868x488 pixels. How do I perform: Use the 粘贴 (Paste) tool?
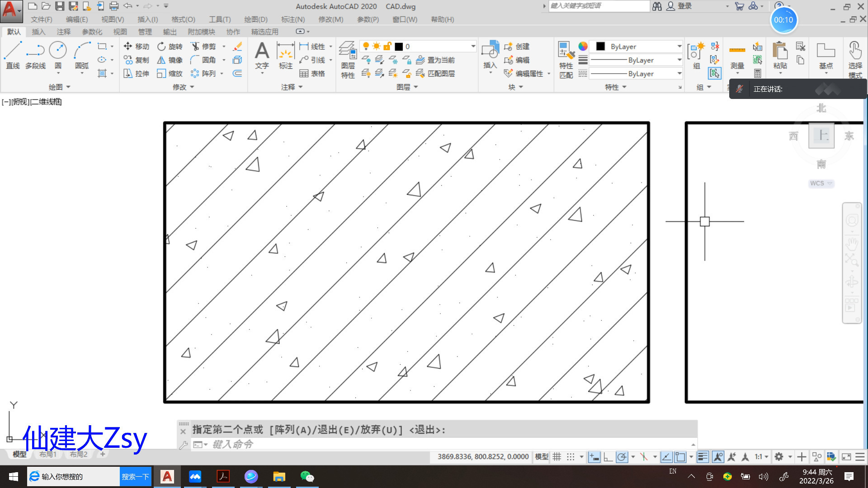click(780, 55)
